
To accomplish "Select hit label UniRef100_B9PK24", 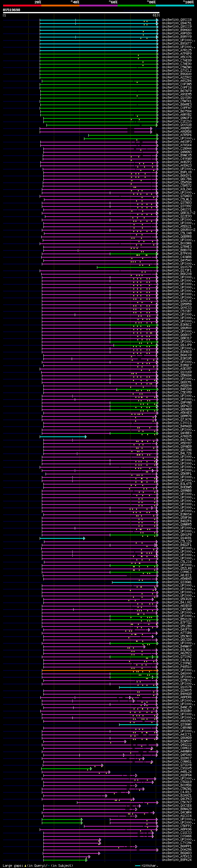I will click(x=177, y=860).
